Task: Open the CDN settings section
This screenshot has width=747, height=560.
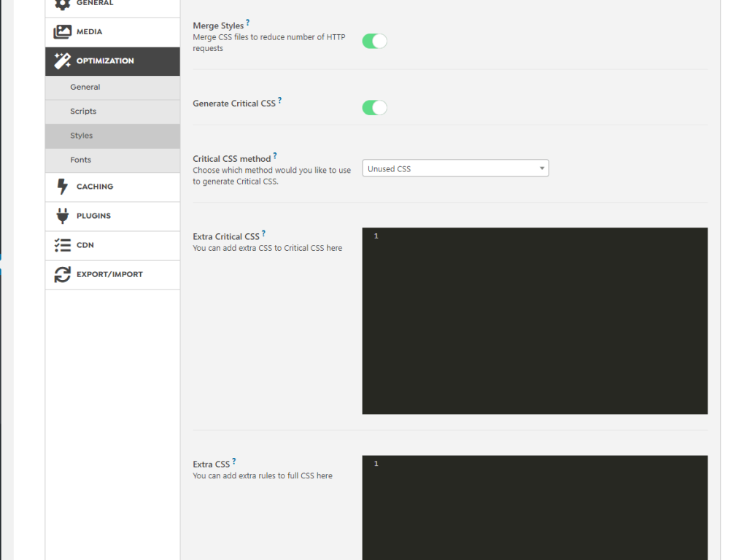Action: pyautogui.click(x=112, y=245)
